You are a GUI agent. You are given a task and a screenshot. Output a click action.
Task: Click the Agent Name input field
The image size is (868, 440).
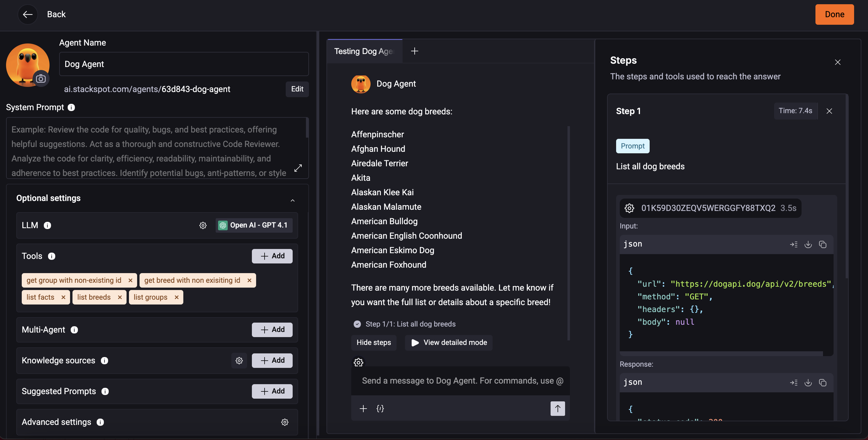coord(184,64)
